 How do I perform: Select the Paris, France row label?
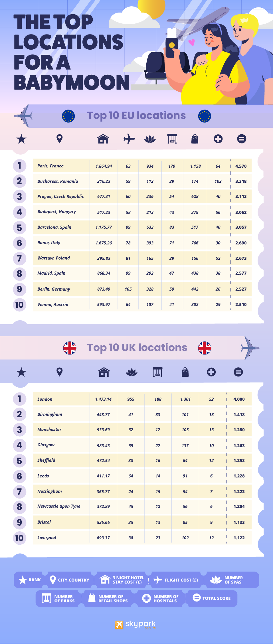tap(50, 166)
